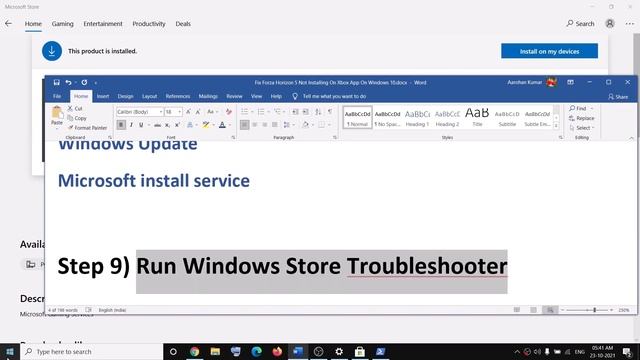The width and height of the screenshot is (640, 360).
Task: Click Install on my devices in Microsoft Store
Action: click(549, 51)
